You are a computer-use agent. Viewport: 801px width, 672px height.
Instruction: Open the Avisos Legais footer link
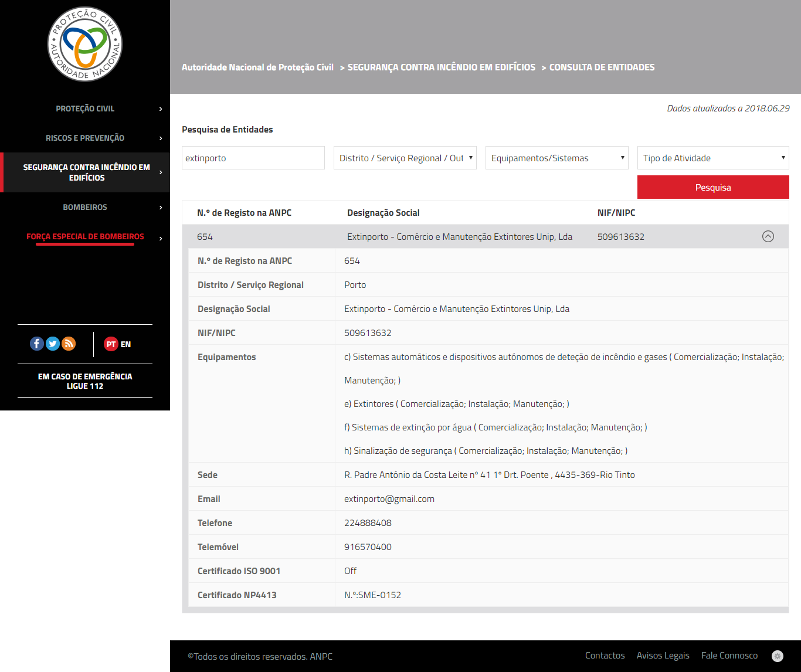click(663, 656)
